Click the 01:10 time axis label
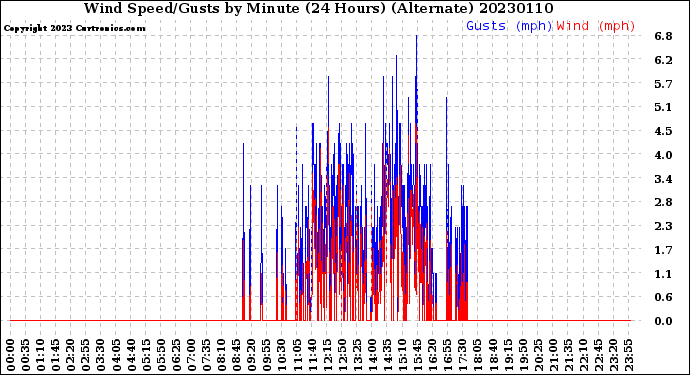 41,355
